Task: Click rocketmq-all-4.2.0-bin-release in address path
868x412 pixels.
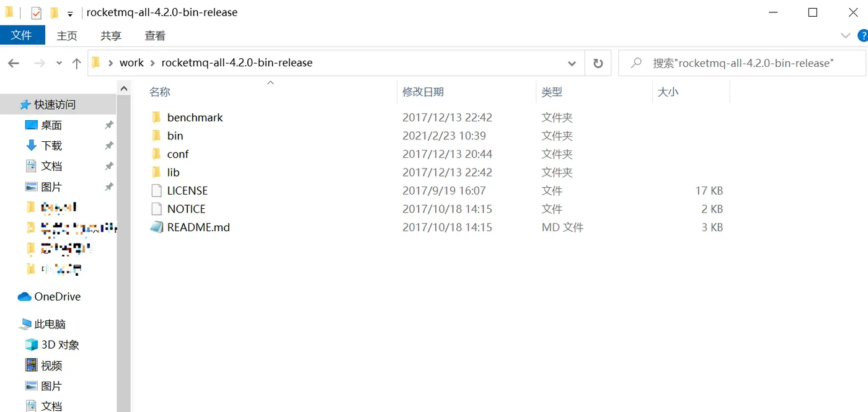Action: [237, 63]
